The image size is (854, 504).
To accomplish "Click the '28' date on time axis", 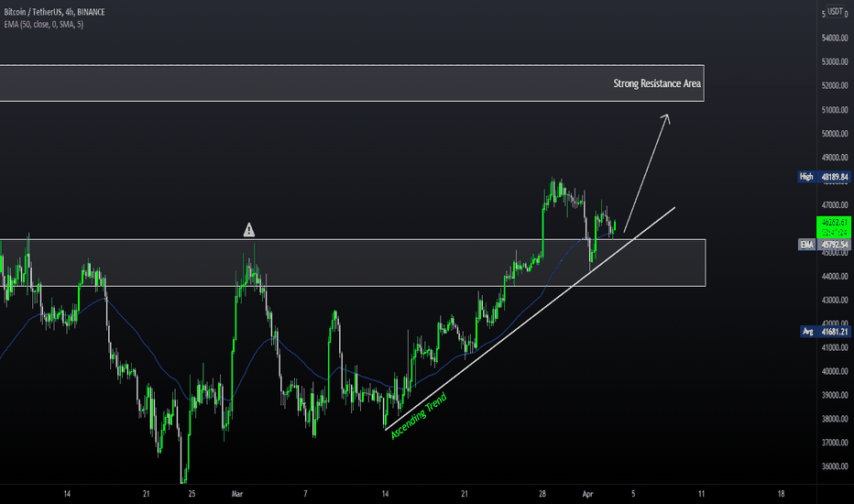I will pos(542,494).
